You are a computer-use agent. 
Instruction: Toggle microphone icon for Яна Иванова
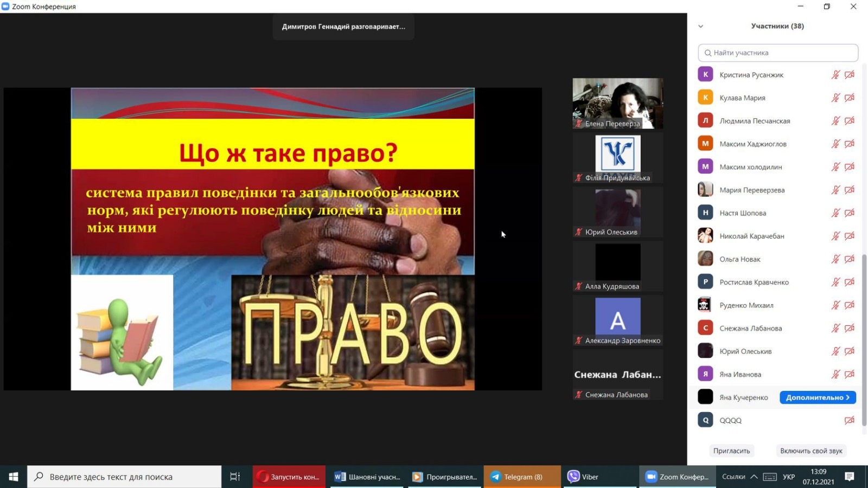[835, 374]
